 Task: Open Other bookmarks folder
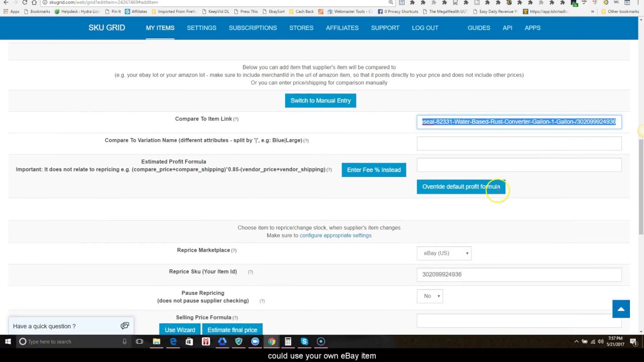click(620, 11)
